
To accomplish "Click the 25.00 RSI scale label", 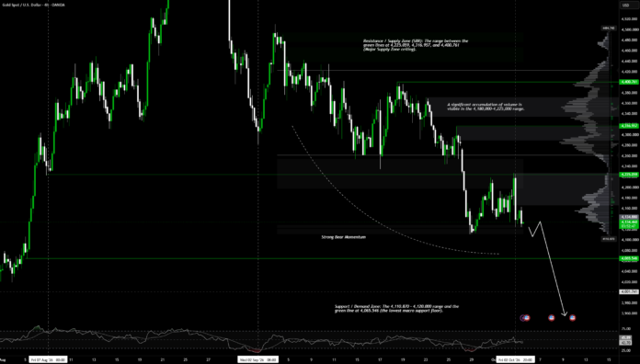I will click(625, 350).
